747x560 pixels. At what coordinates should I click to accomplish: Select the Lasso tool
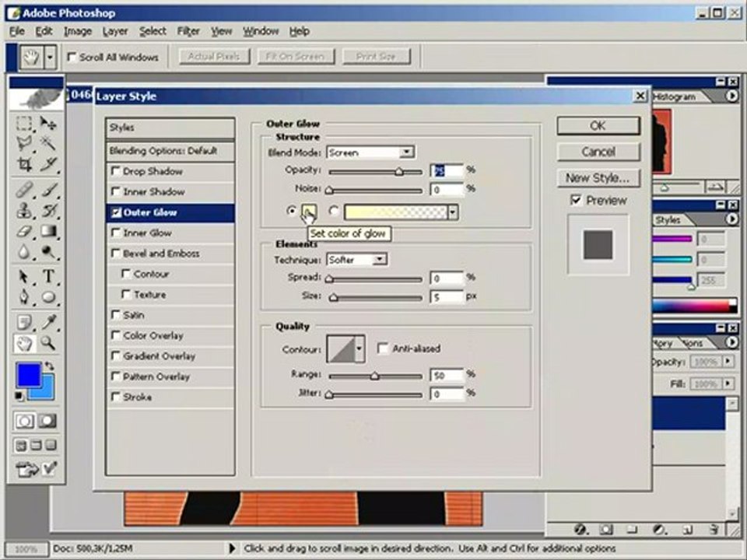(24, 143)
